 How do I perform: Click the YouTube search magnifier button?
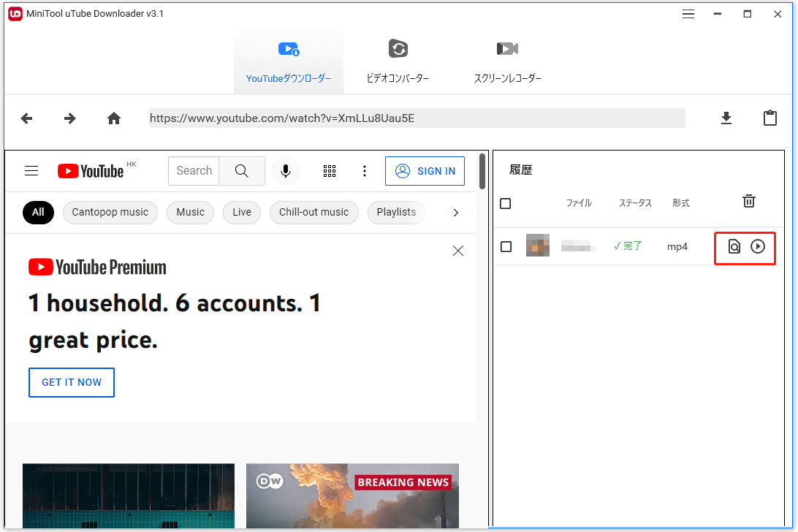(242, 171)
